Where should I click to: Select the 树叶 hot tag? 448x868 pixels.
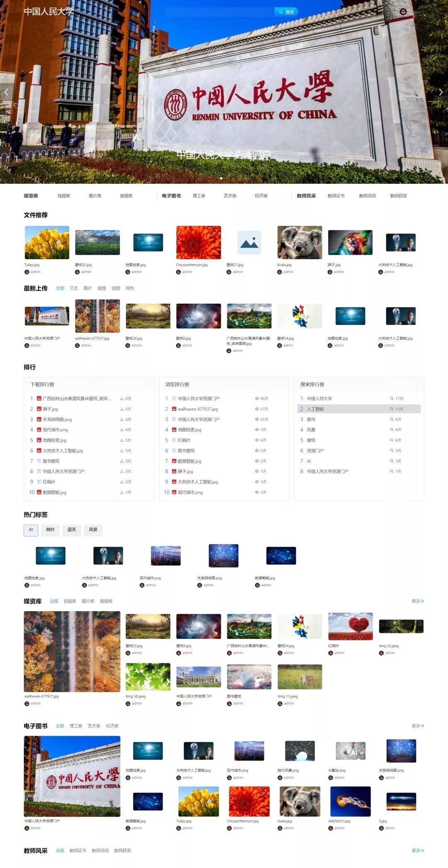(50, 530)
